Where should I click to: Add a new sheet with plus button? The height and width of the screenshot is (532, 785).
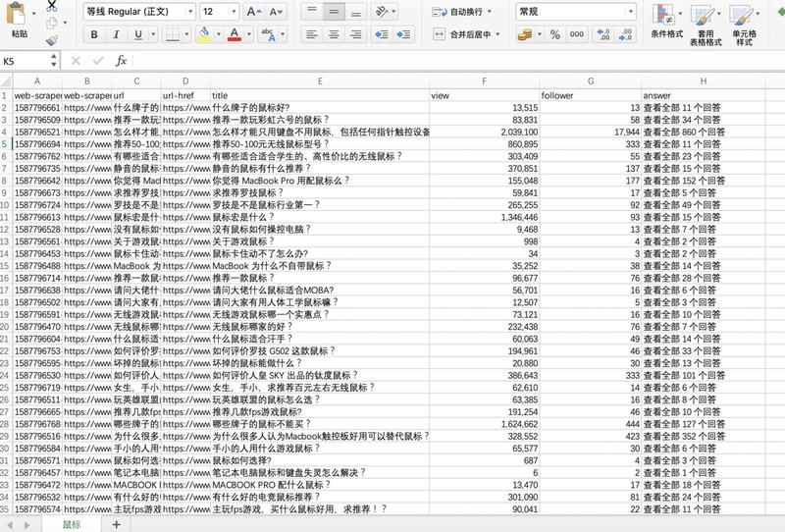pyautogui.click(x=116, y=524)
